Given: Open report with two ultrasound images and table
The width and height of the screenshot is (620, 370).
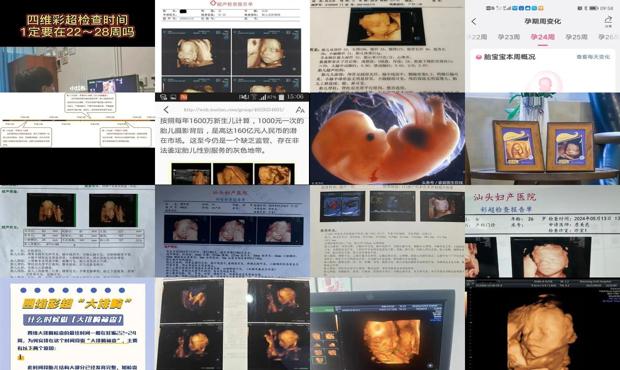Looking at the screenshot, I should 77,231.
